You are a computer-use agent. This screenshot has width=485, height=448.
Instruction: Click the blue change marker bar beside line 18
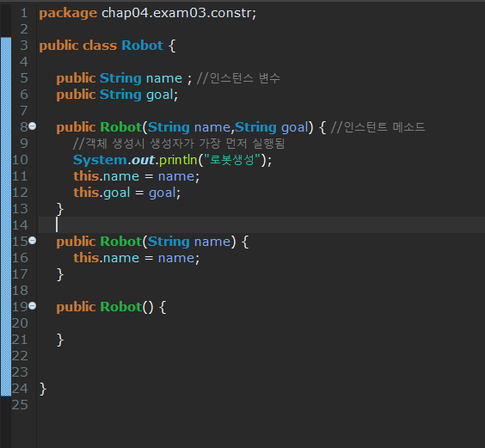pyautogui.click(x=6, y=291)
